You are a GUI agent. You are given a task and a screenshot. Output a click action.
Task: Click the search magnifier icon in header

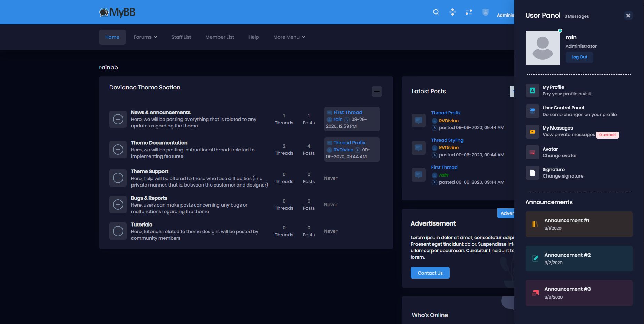(x=436, y=12)
